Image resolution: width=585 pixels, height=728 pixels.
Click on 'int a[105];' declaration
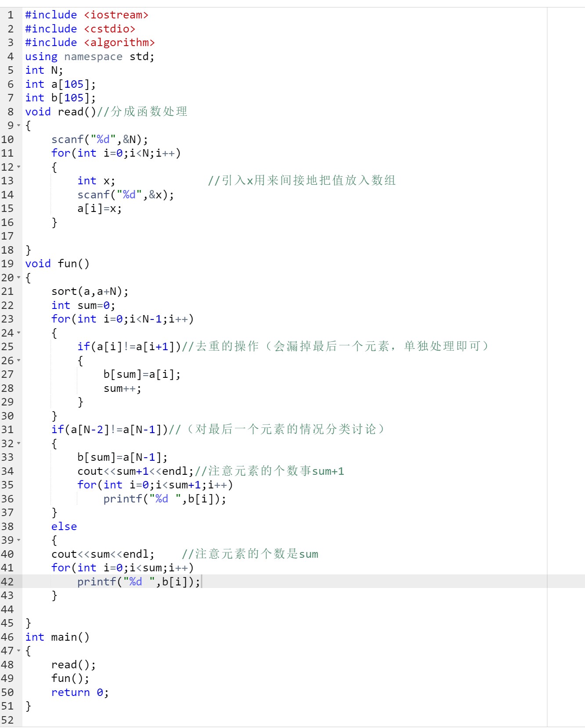point(60,84)
